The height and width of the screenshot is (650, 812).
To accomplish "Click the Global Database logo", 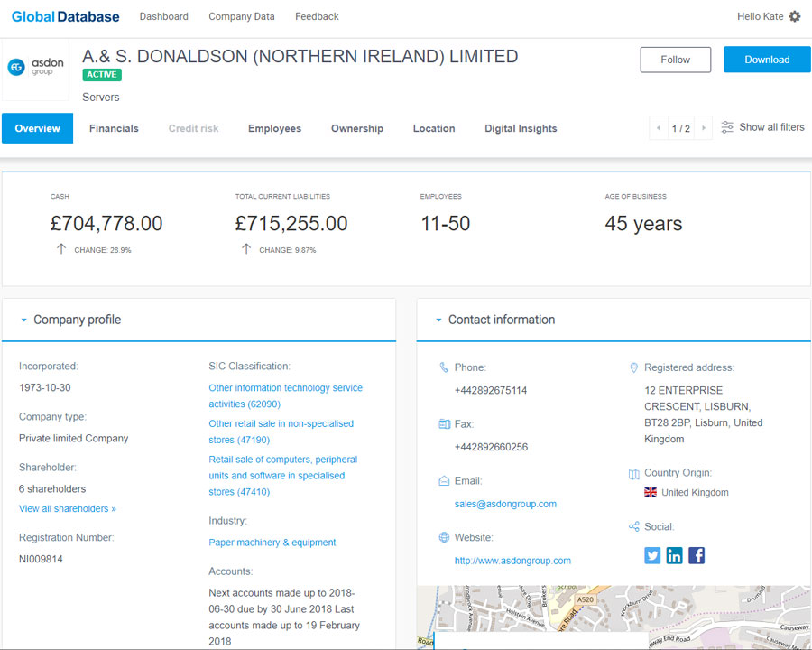I will click(x=65, y=16).
